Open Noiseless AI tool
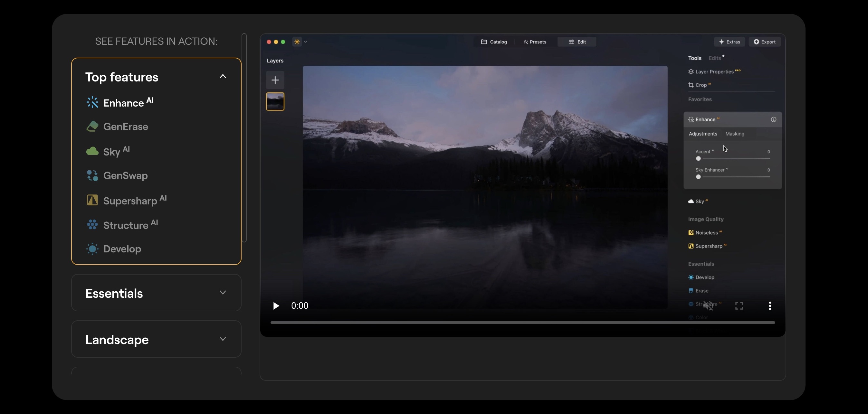This screenshot has height=414, width=868. pos(705,233)
